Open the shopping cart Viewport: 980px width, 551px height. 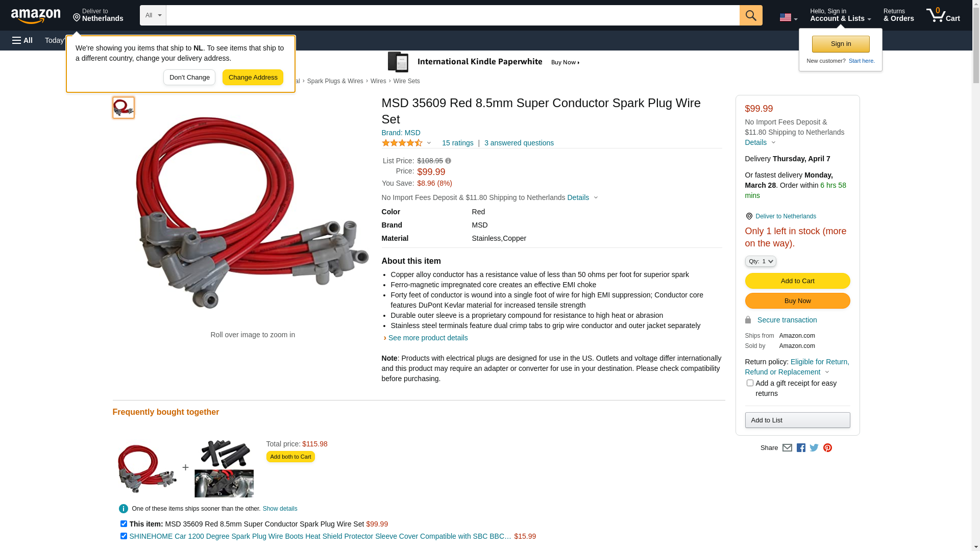(943, 15)
